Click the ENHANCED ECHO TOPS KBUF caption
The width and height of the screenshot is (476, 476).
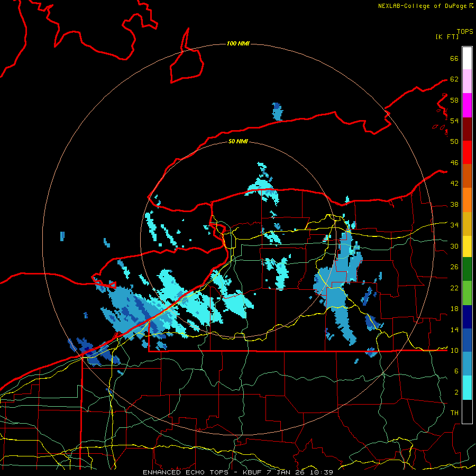pos(238,472)
